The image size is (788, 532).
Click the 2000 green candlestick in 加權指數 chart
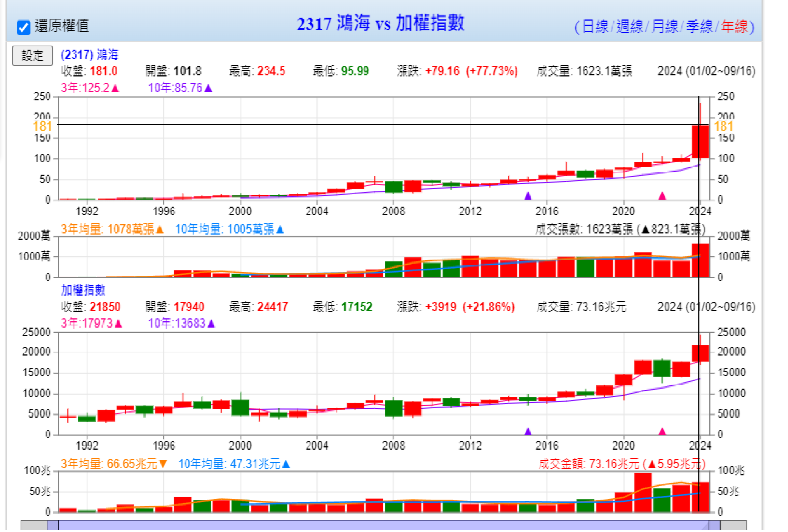[x=240, y=408]
